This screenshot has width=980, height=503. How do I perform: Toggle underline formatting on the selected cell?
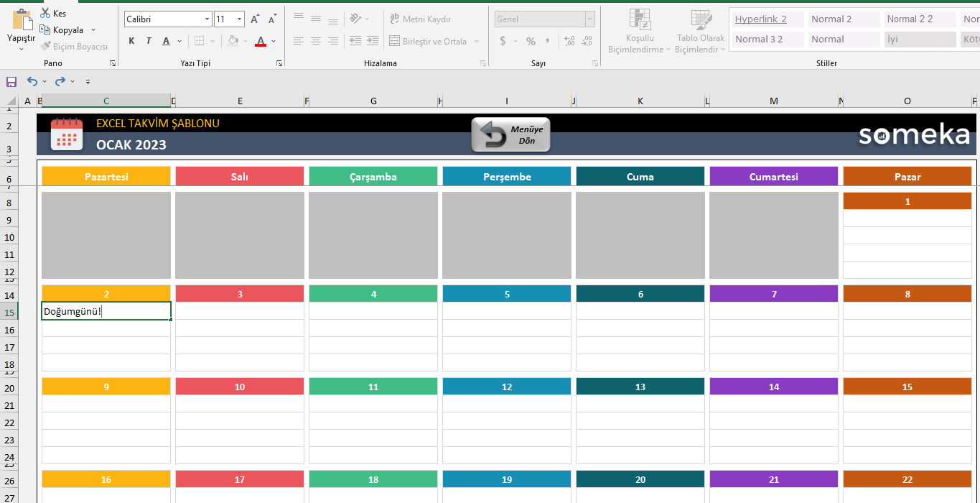[167, 41]
